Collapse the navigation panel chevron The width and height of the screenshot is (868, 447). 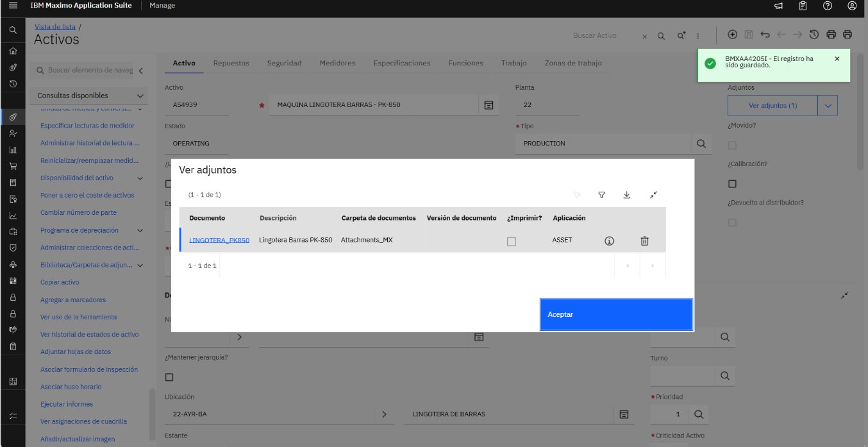[x=141, y=70]
